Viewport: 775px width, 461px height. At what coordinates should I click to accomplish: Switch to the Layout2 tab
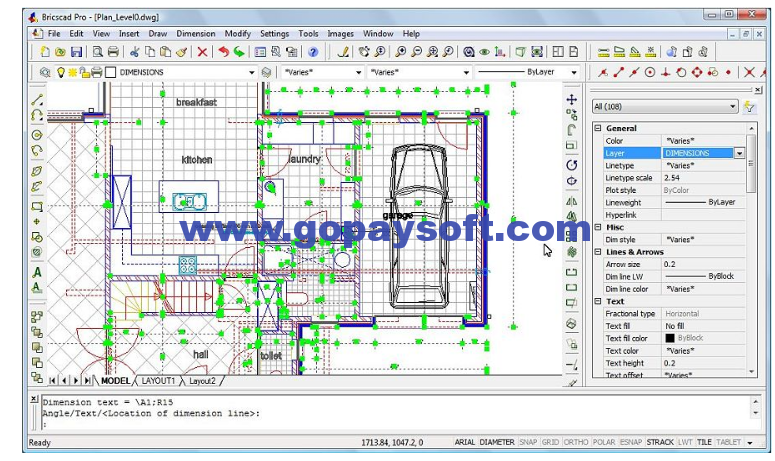click(202, 381)
